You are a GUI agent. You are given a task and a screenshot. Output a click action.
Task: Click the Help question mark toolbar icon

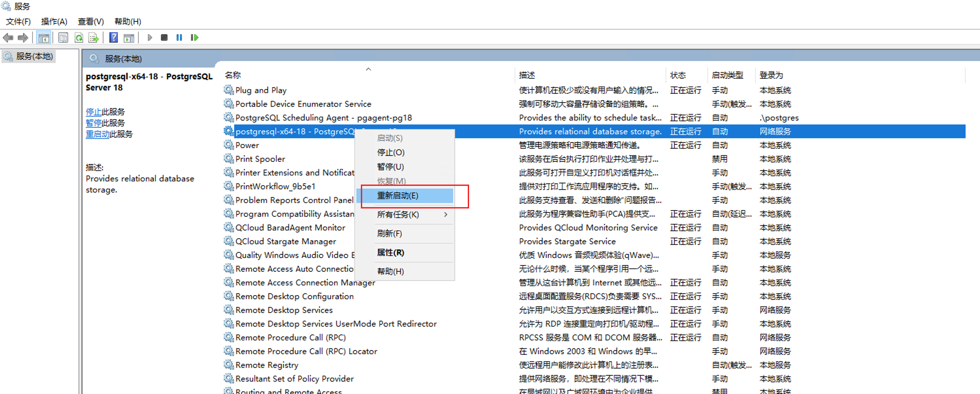[x=113, y=37]
